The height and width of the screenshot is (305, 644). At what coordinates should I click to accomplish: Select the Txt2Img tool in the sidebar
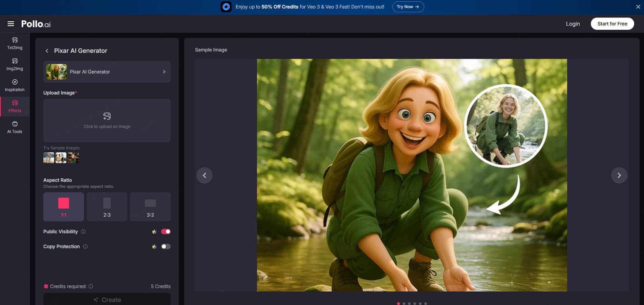(15, 43)
